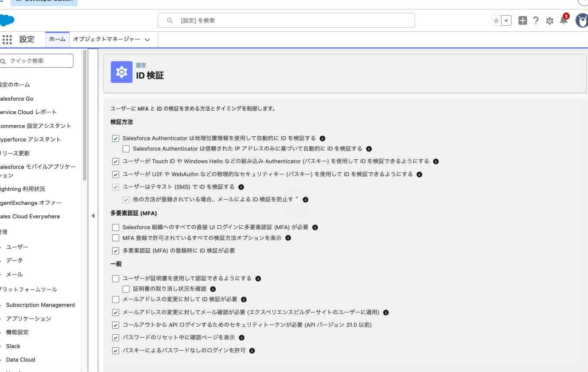
Task: Click info icon beside 地理位置情報 Authenticator option
Action: (x=322, y=138)
